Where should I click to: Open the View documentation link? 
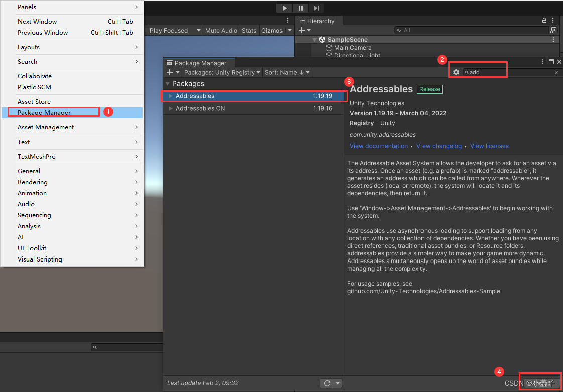(379, 146)
